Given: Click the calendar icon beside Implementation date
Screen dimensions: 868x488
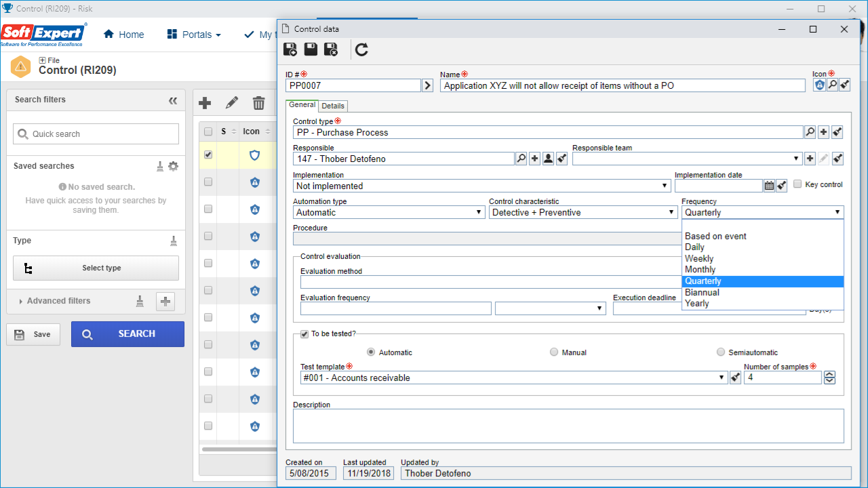Looking at the screenshot, I should tap(769, 185).
